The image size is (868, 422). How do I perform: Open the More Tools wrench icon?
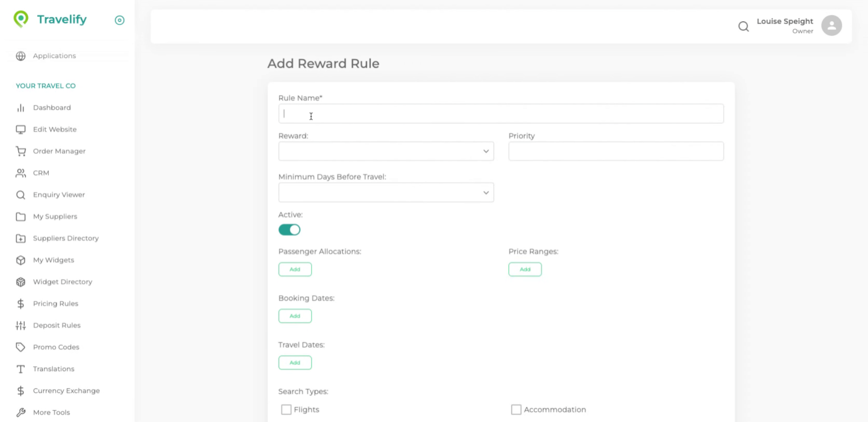coord(21,413)
